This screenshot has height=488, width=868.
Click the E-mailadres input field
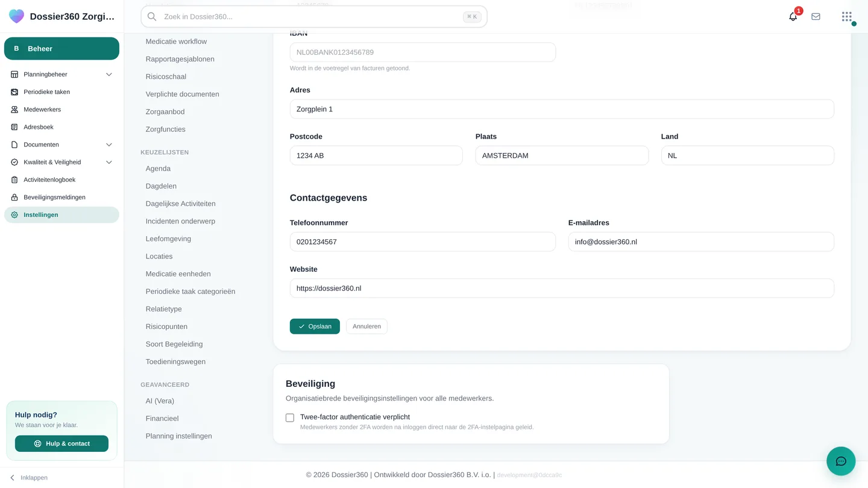pos(701,242)
